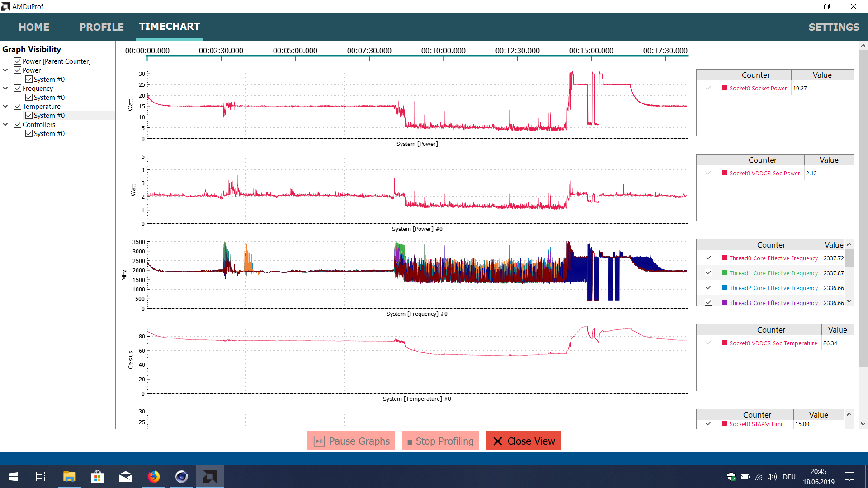Open Firefox browser from taskbar
Screen dimensions: 868x488
pyautogui.click(x=154, y=477)
